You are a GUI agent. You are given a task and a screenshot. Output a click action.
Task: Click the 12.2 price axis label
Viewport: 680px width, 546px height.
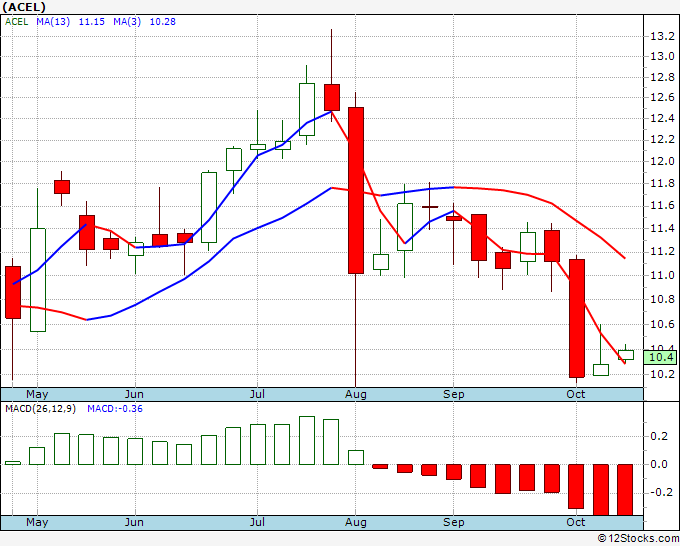[662, 140]
